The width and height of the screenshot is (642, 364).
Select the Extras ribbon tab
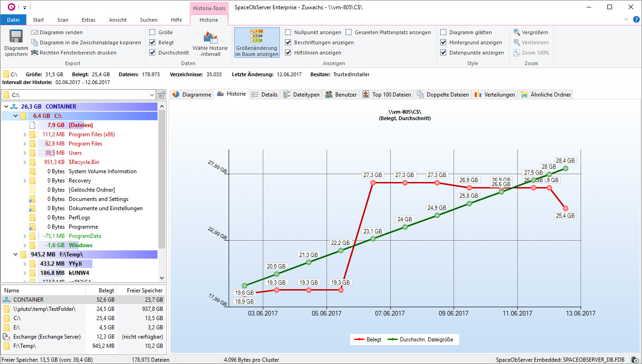tap(89, 20)
